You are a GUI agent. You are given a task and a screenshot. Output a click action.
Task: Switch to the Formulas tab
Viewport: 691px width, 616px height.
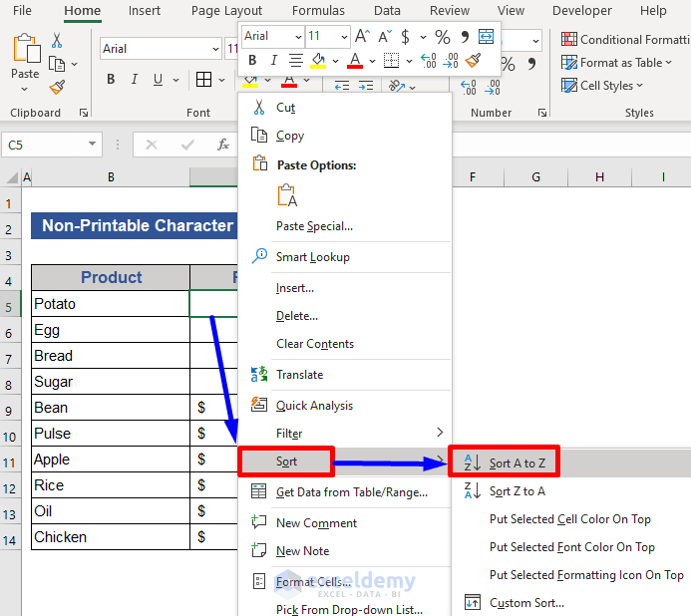coord(318,11)
